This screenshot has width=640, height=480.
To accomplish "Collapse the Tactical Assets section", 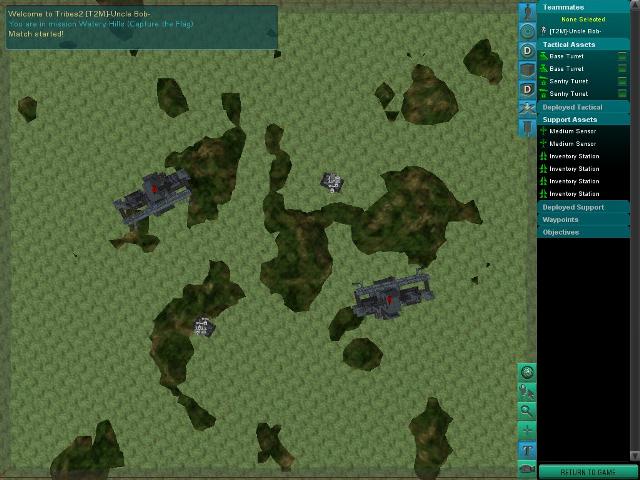I will [x=583, y=44].
